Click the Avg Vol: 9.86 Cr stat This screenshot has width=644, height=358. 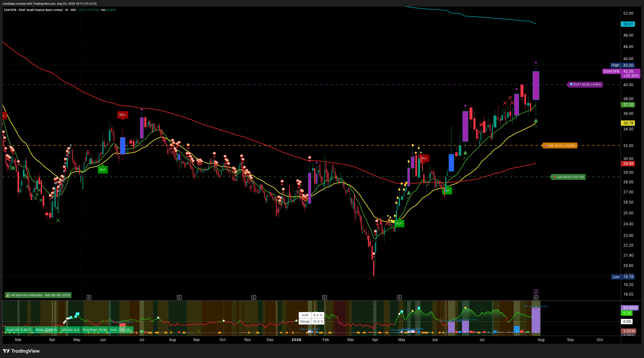coord(19,330)
